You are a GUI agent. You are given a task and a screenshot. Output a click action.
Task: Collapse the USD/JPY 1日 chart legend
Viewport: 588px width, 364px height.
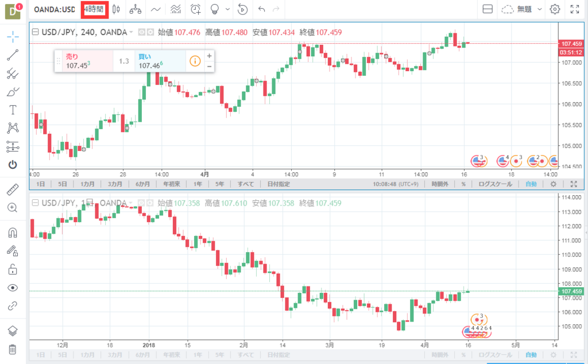(35, 203)
